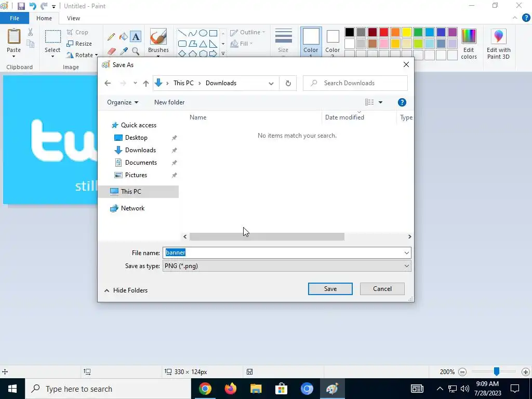Select Documents in navigation pane
The width and height of the screenshot is (532, 399).
(x=140, y=163)
